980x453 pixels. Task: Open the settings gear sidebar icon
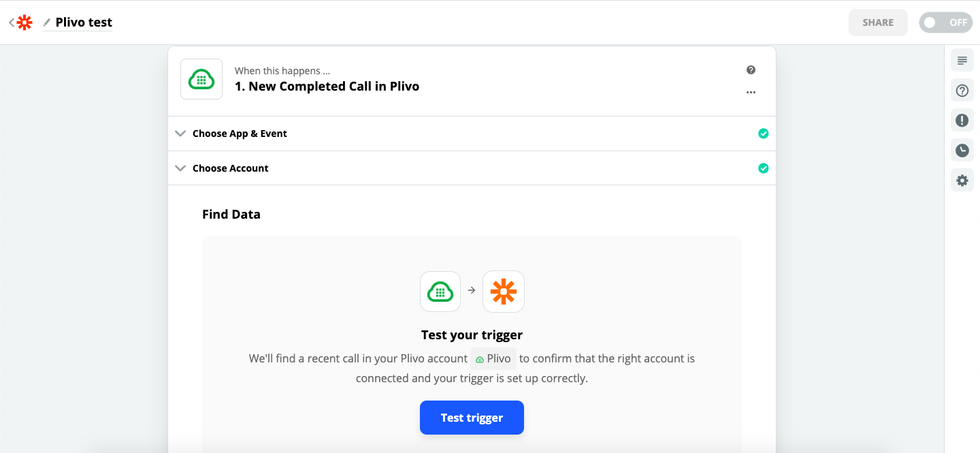[962, 181]
